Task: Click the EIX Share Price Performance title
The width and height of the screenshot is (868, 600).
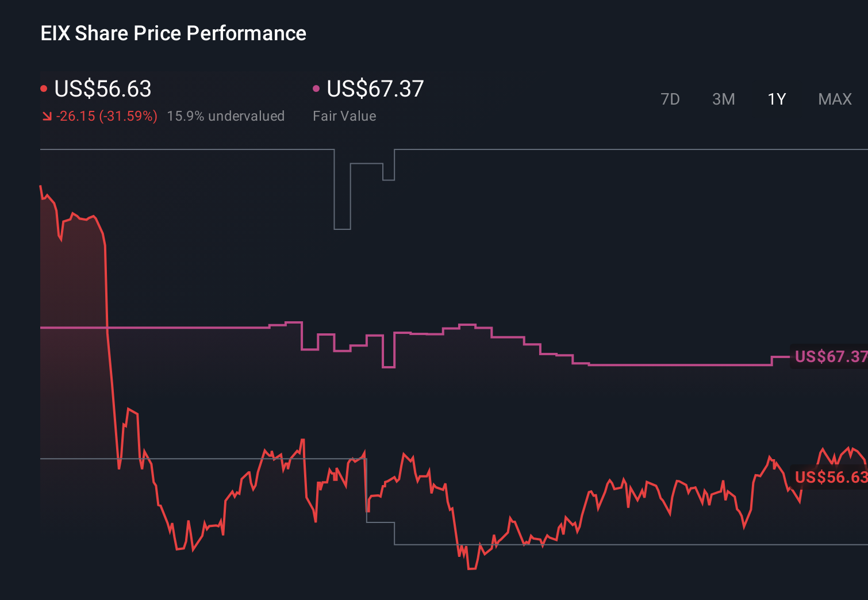Action: click(x=173, y=33)
